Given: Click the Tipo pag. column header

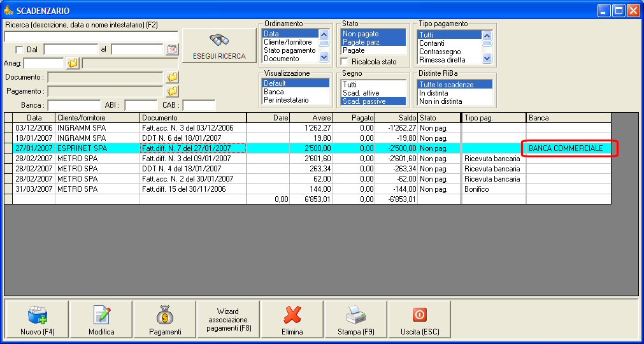Looking at the screenshot, I should click(494, 118).
